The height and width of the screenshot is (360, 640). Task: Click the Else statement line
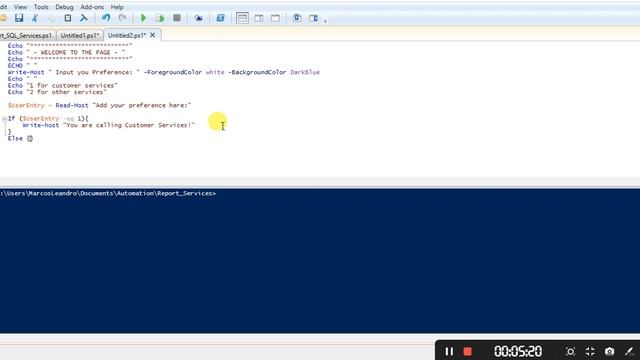pyautogui.click(x=20, y=138)
